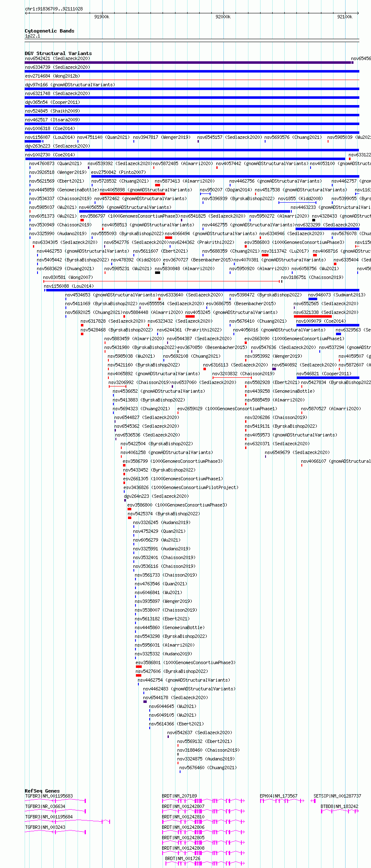Click nsv546821 (Cooper2011) label
The height and width of the screenshot is (868, 371).
coord(323,374)
